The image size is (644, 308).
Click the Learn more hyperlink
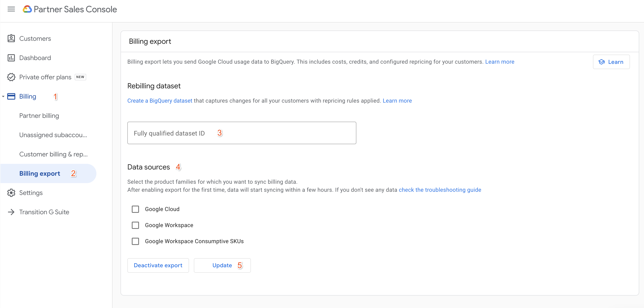[500, 62]
